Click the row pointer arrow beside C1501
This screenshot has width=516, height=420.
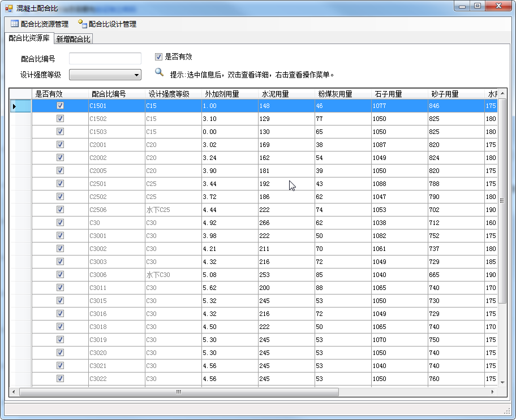pyautogui.click(x=14, y=106)
